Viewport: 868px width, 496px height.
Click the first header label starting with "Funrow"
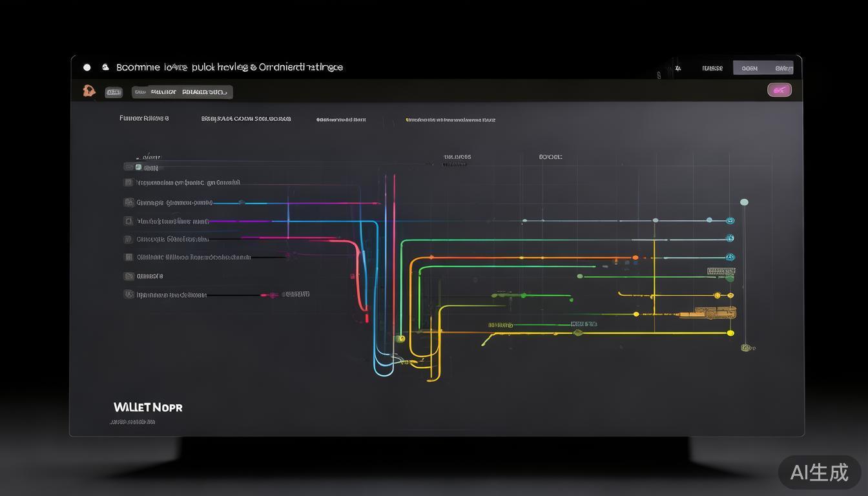click(144, 118)
